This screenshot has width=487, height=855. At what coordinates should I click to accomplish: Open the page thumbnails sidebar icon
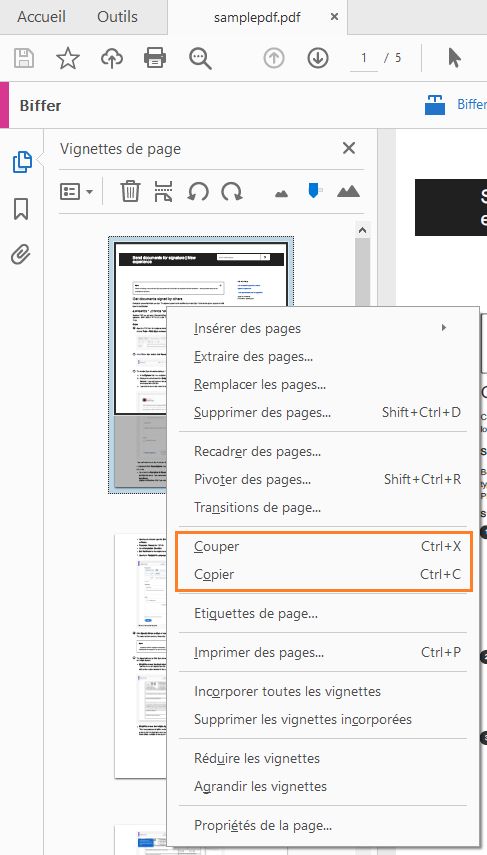(x=22, y=162)
